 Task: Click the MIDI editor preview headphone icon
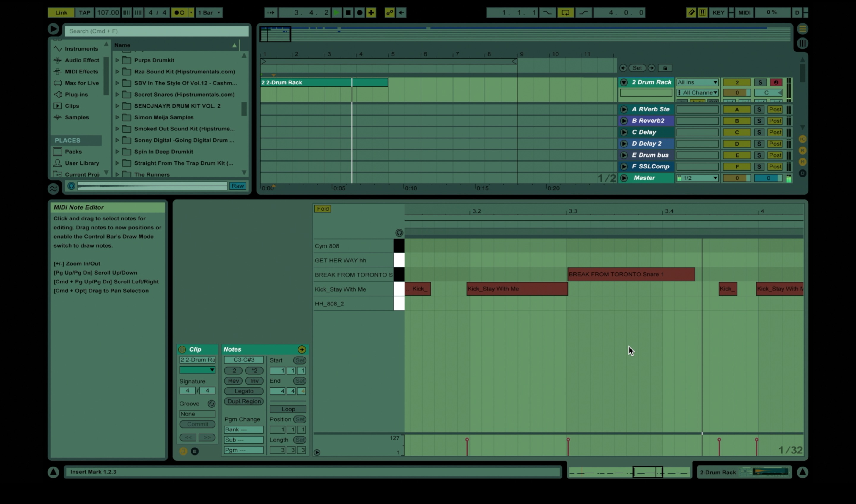399,233
